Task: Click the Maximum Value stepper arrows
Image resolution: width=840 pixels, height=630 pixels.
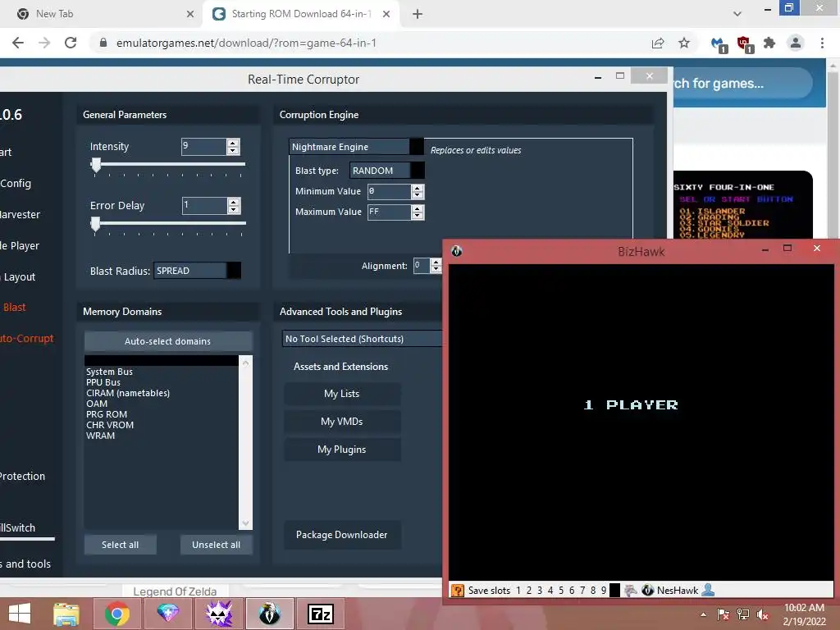Action: tap(418, 212)
